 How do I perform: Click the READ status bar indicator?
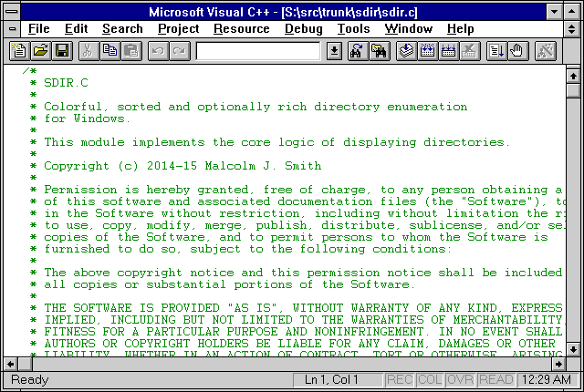tap(496, 380)
